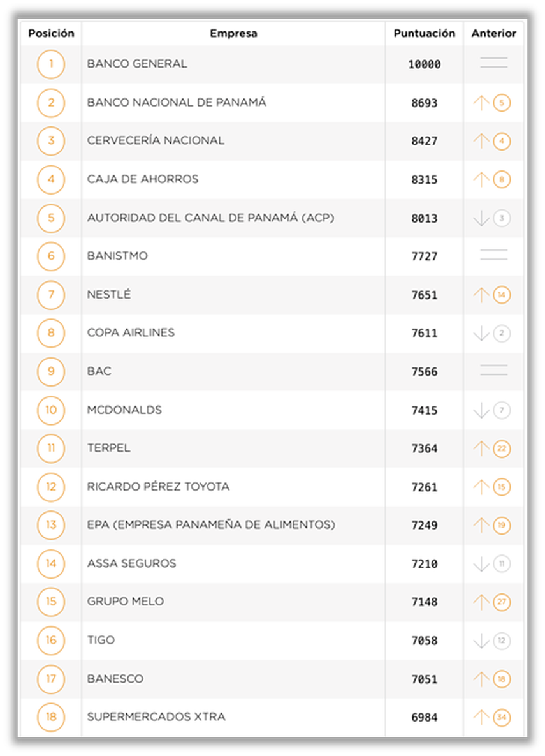545x756 pixels.
Task: Click the 10000 score for Banco General
Action: click(x=424, y=64)
